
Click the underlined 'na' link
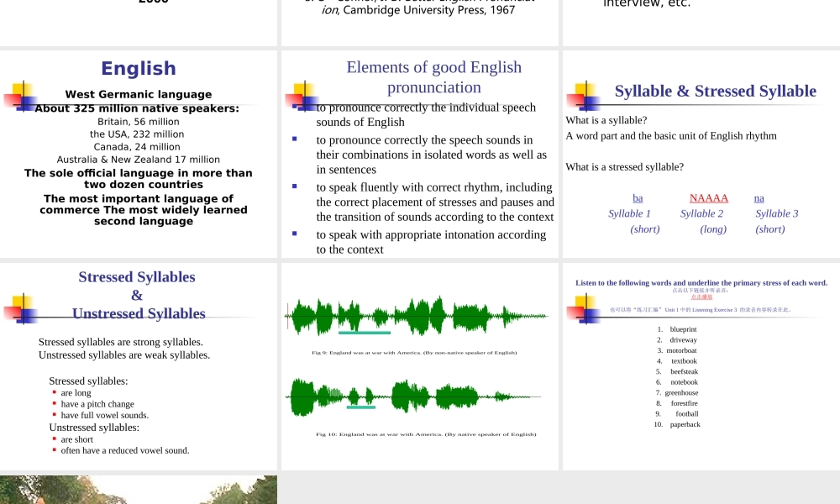click(x=759, y=198)
